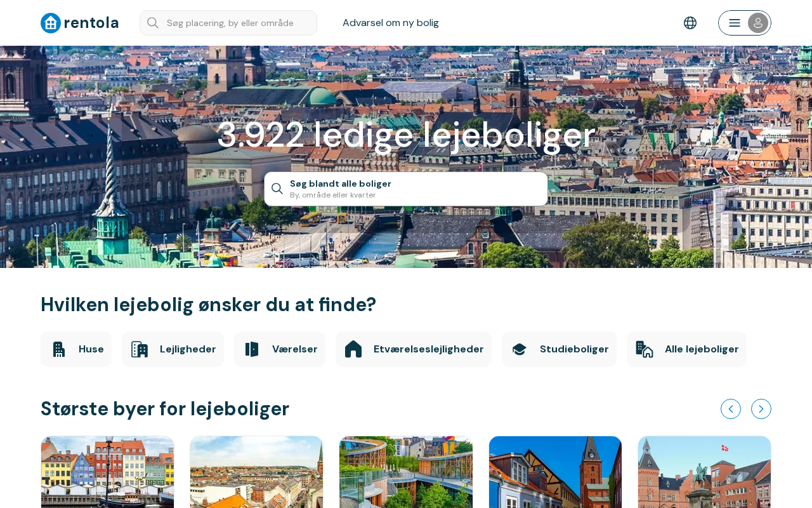Click Søg blandt alle boliger search box

(x=406, y=189)
